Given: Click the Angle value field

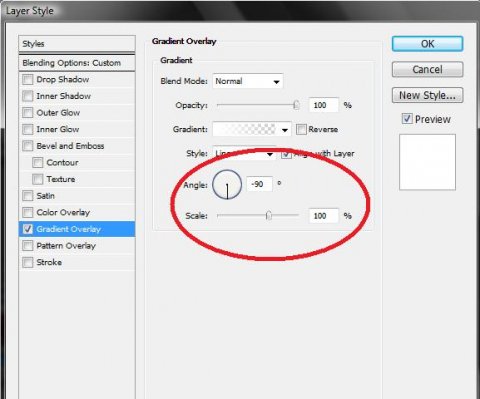Looking at the screenshot, I should [259, 184].
